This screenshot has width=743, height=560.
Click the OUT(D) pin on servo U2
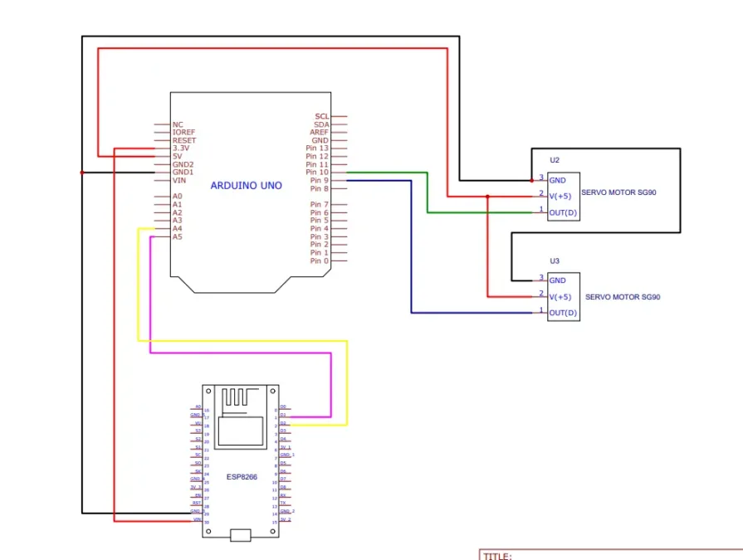click(x=563, y=212)
